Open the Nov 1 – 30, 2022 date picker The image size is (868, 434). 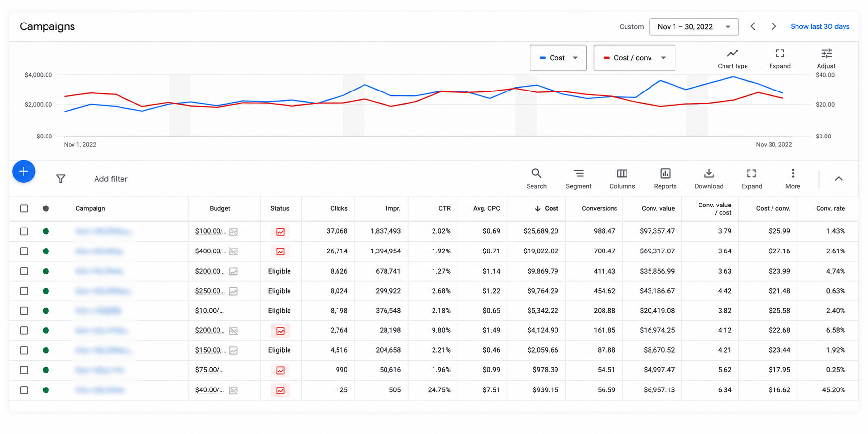tap(694, 27)
